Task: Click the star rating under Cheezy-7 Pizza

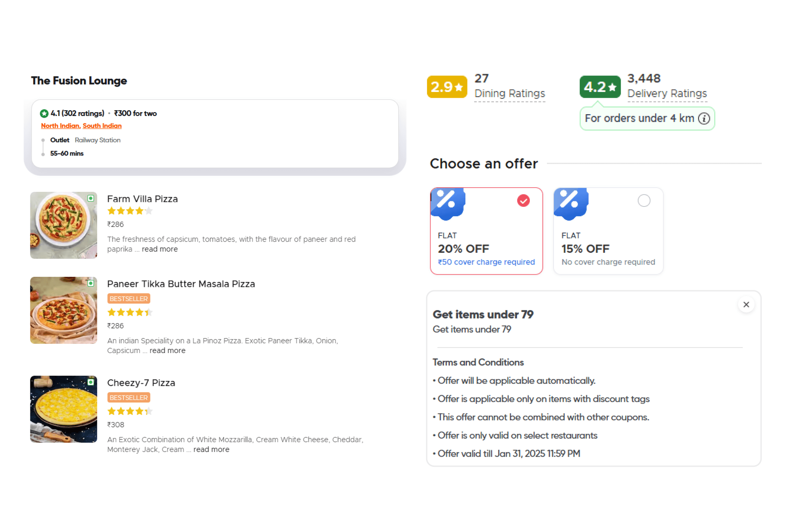Action: 130,411
